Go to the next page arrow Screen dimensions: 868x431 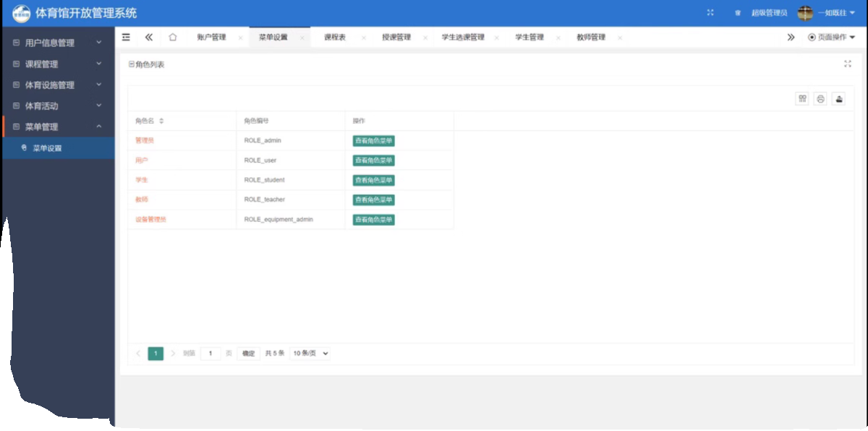click(x=173, y=353)
